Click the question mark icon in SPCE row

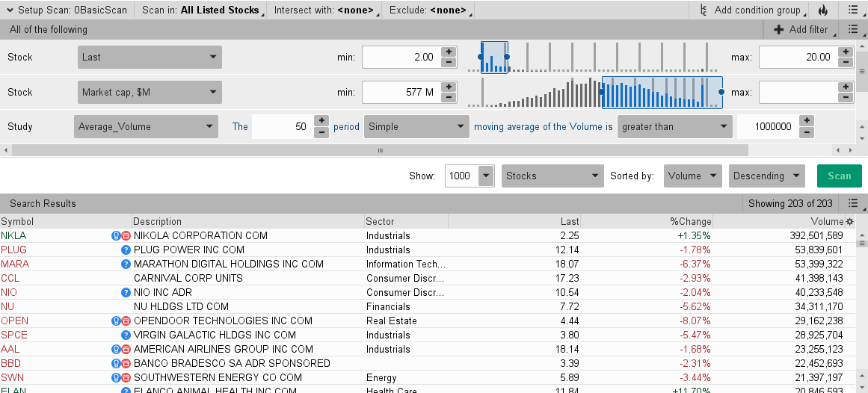coord(126,335)
